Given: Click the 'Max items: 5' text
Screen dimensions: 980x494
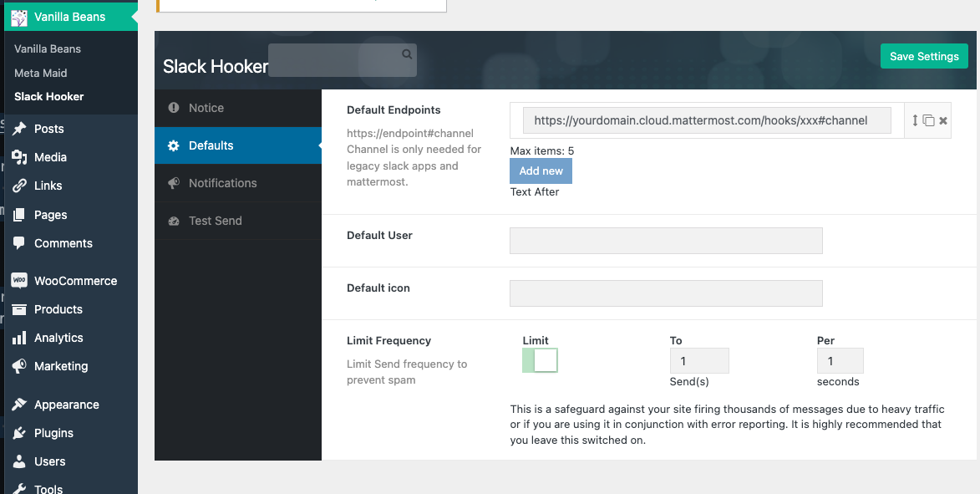Looking at the screenshot, I should [542, 150].
